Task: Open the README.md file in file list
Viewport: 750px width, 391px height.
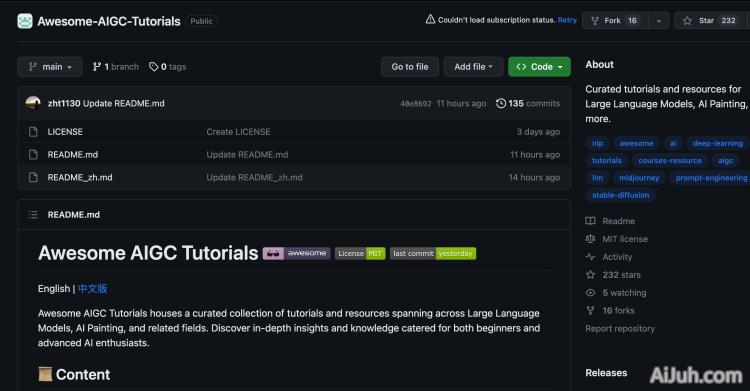Action: pyautogui.click(x=73, y=155)
